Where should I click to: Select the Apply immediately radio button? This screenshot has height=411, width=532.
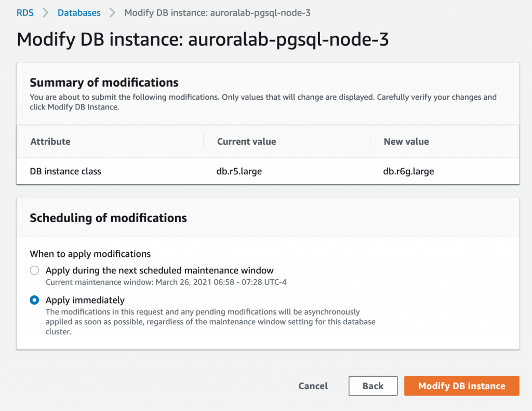[34, 300]
